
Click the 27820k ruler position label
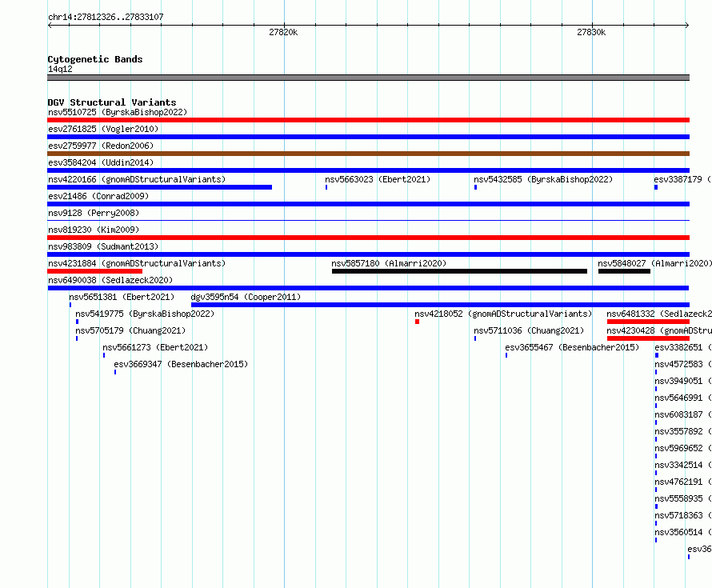(283, 32)
